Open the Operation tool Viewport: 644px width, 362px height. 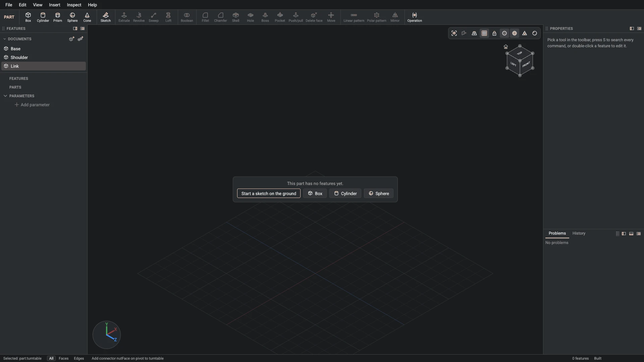point(415,17)
